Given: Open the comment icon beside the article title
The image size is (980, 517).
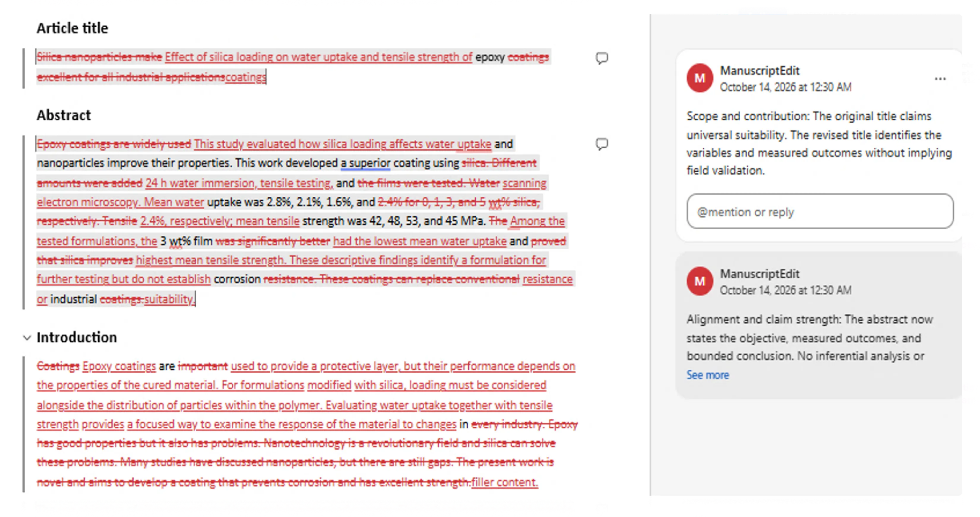Looking at the screenshot, I should (x=601, y=58).
